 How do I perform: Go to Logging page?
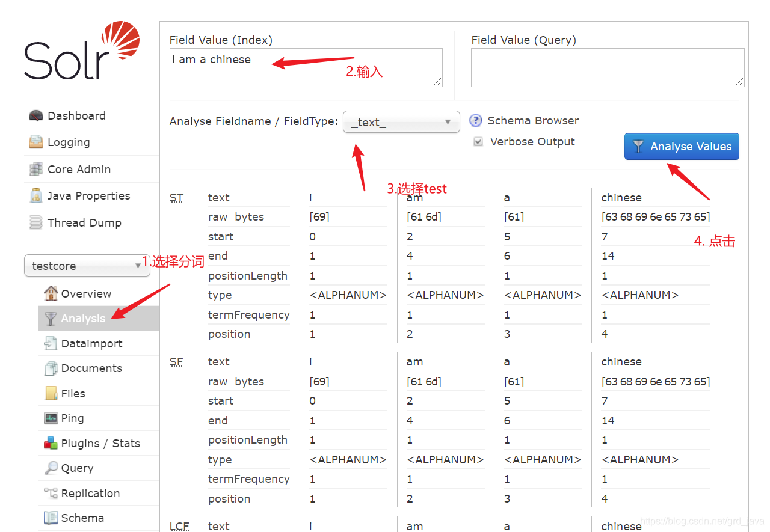[x=91, y=142]
